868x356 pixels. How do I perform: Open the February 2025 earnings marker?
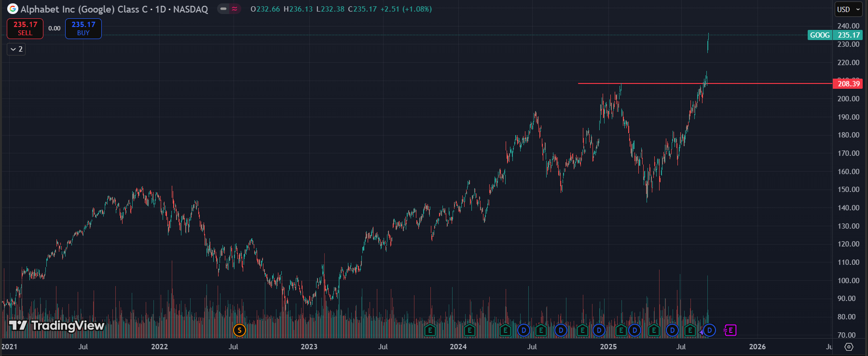[621, 330]
